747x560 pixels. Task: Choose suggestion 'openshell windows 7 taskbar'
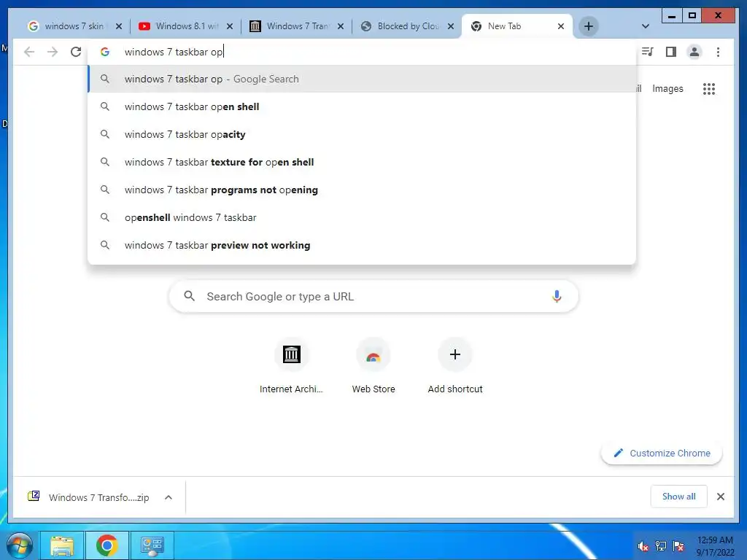[362, 217]
